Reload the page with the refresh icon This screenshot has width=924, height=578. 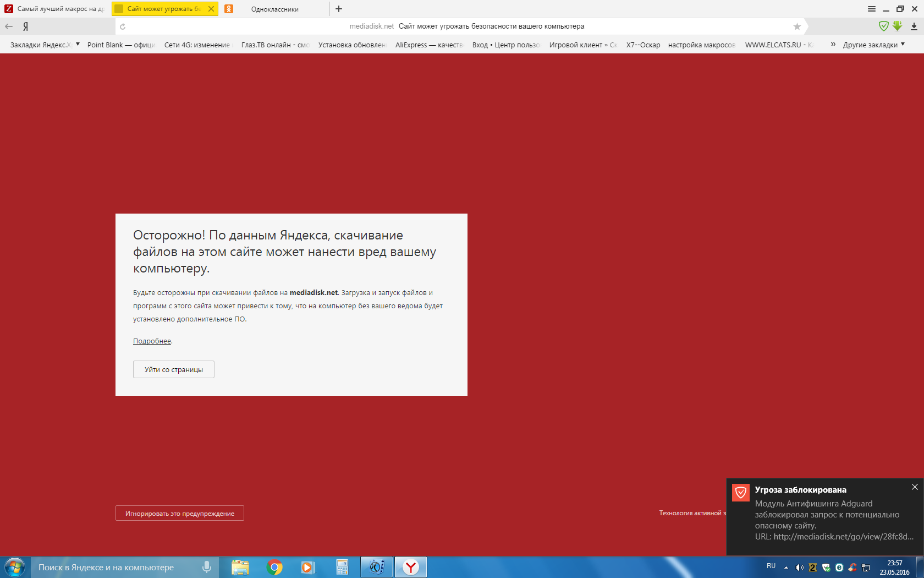coord(123,26)
